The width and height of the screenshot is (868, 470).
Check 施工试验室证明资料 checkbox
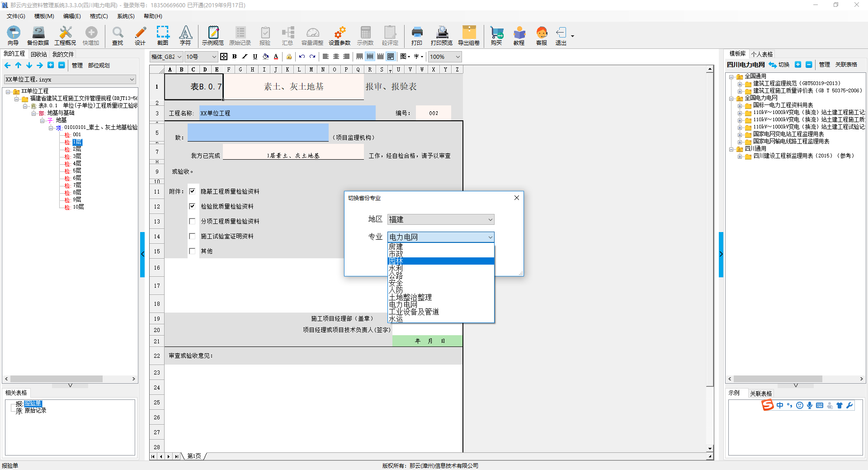(192, 236)
